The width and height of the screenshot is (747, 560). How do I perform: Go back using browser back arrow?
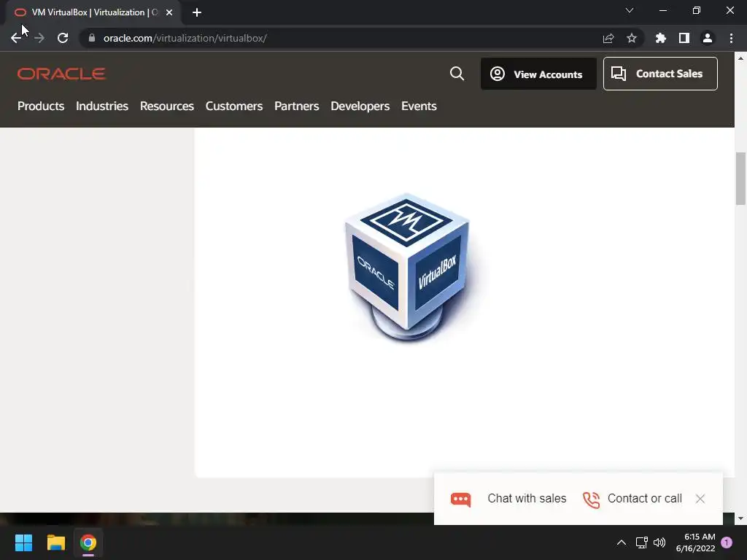(x=16, y=38)
